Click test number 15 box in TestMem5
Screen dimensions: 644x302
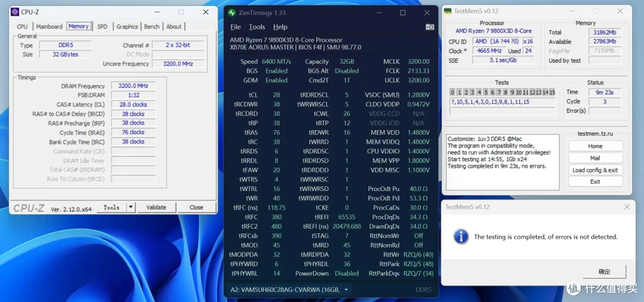tap(552, 93)
